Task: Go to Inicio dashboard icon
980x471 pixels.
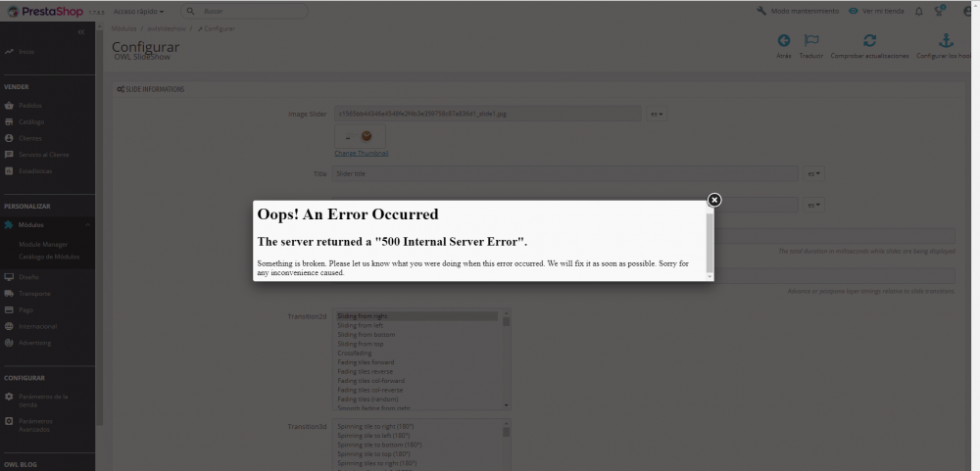Action: [9, 52]
